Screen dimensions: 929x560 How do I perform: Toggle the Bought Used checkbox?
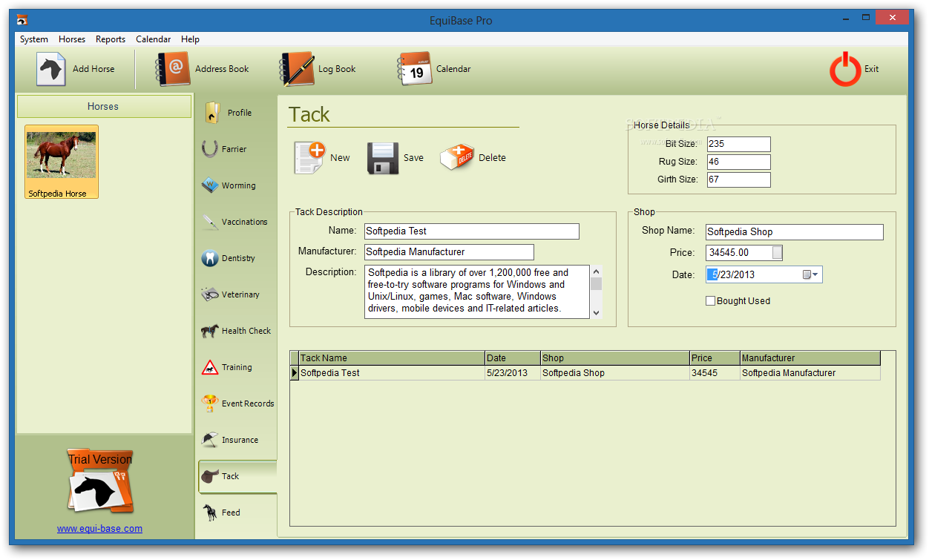tap(710, 301)
